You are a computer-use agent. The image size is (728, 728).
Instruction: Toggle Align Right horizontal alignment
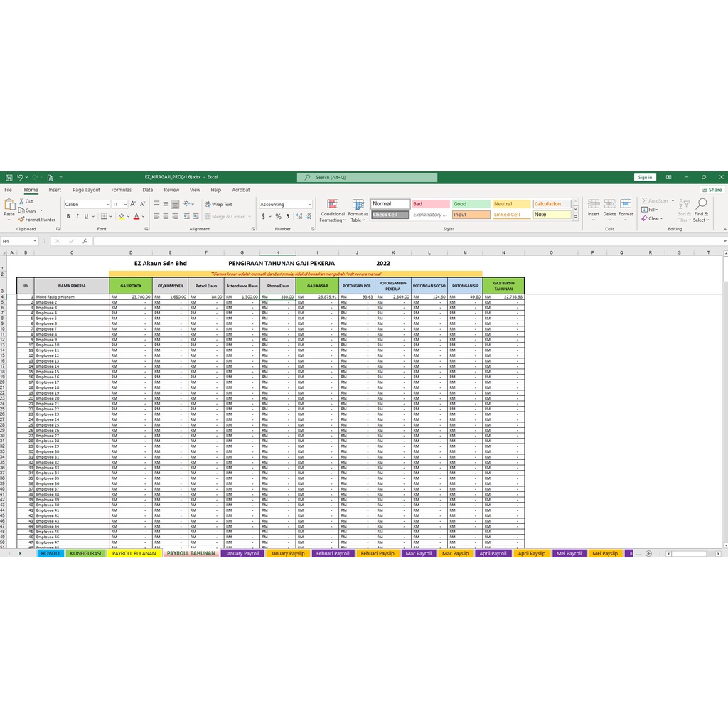click(175, 216)
